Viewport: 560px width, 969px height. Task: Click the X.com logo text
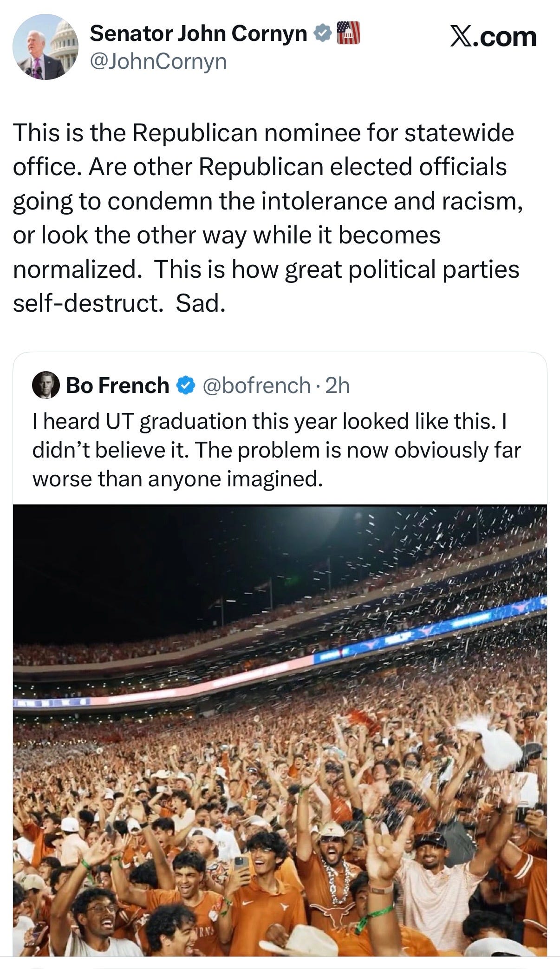[493, 37]
